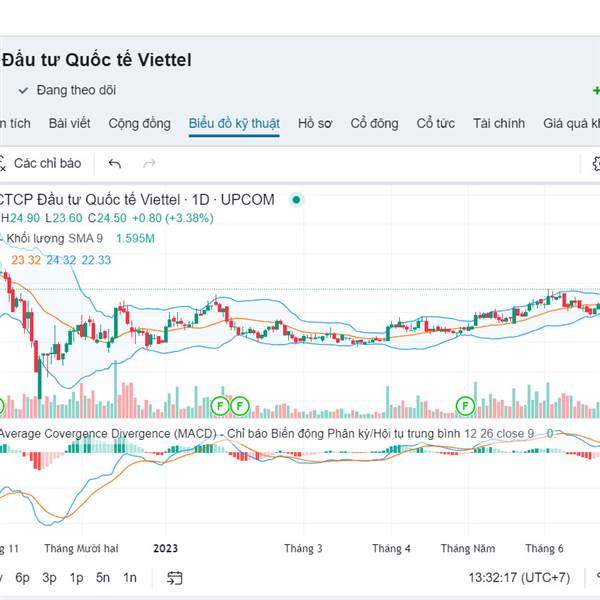Click the Tháng Mười hai axis label

point(81,549)
